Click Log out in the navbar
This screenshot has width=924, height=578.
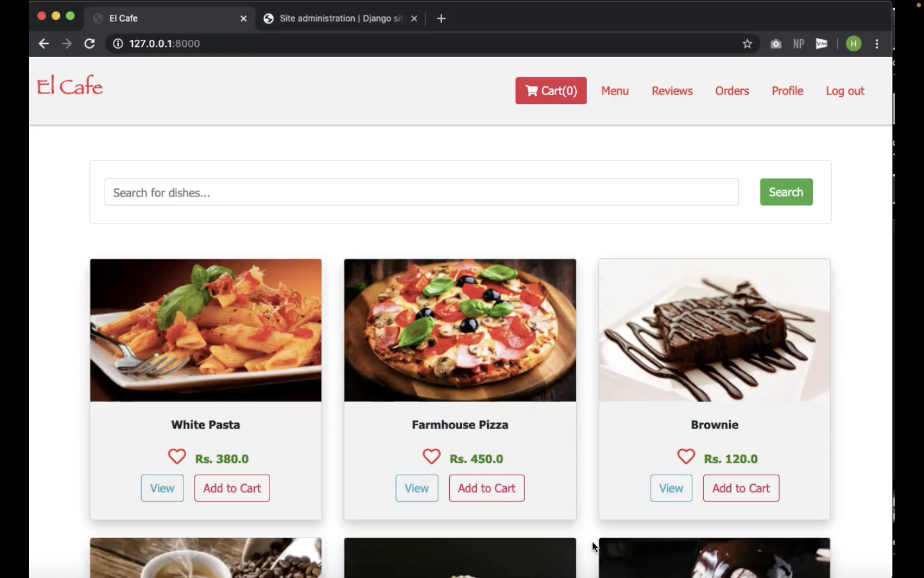tap(845, 91)
